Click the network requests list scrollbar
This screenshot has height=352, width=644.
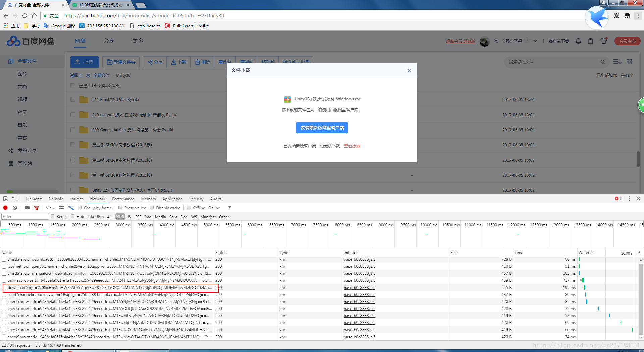pyautogui.click(x=641, y=298)
